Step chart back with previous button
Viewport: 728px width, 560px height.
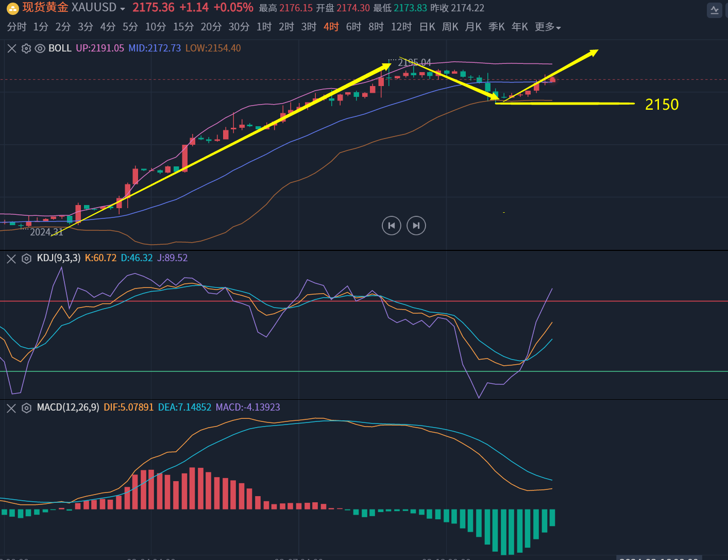click(392, 225)
